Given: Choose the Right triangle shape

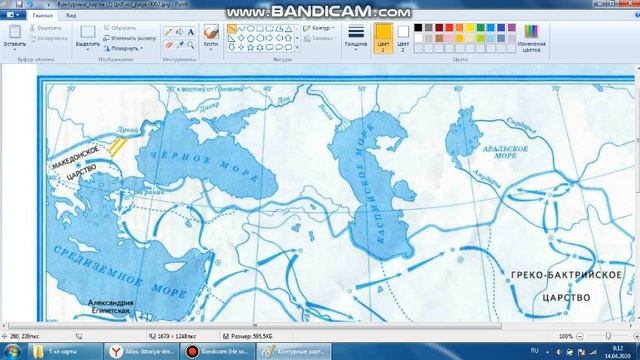Looking at the screenshot, I should [x=232, y=38].
